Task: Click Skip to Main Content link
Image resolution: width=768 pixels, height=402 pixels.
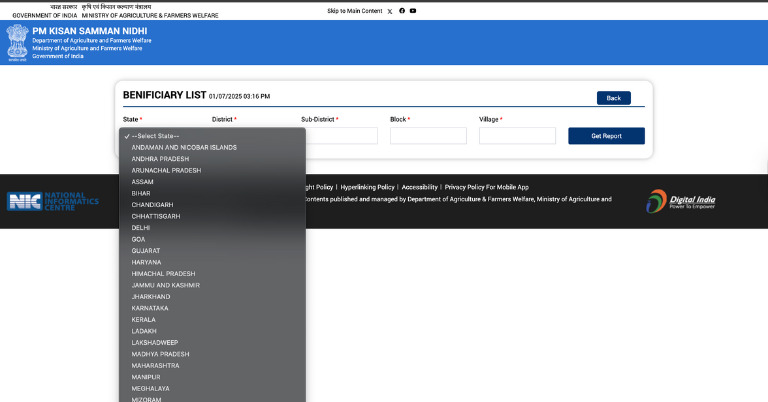Action: pyautogui.click(x=355, y=11)
